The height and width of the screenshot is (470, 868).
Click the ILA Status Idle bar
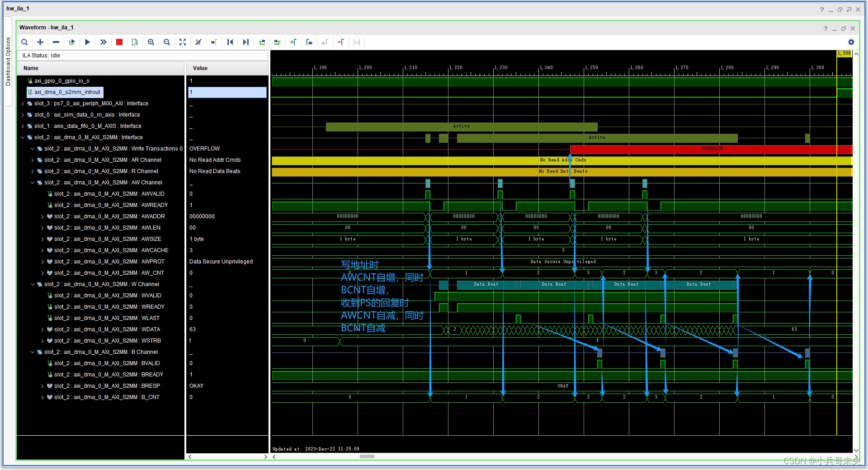pyautogui.click(x=42, y=55)
